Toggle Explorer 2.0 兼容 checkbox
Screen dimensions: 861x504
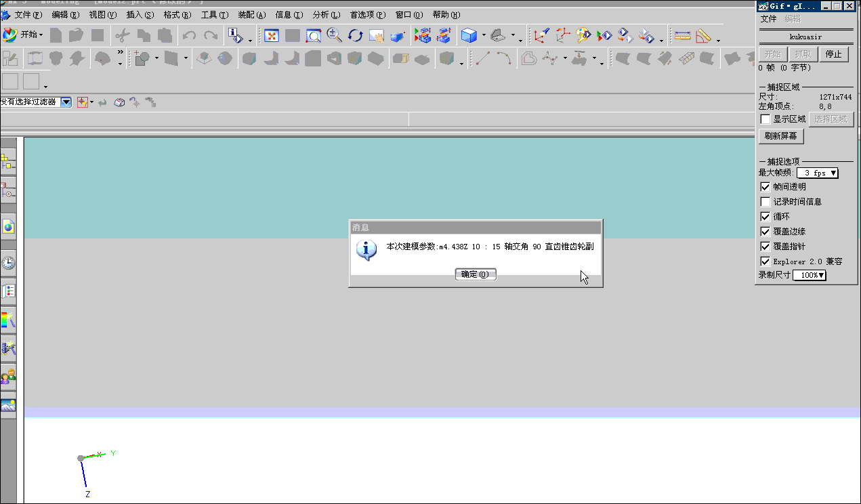pos(765,261)
